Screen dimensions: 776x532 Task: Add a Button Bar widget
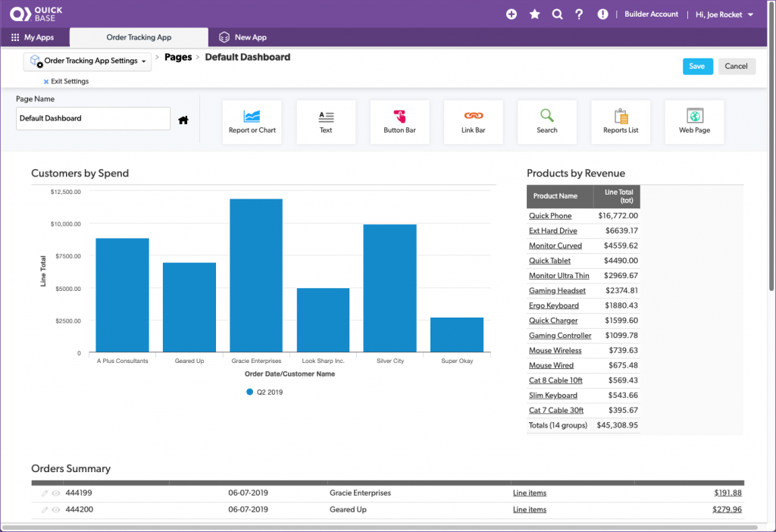coord(399,122)
